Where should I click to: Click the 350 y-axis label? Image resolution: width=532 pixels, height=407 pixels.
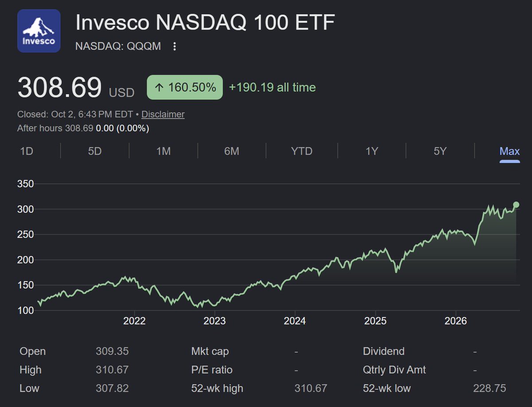coord(26,184)
